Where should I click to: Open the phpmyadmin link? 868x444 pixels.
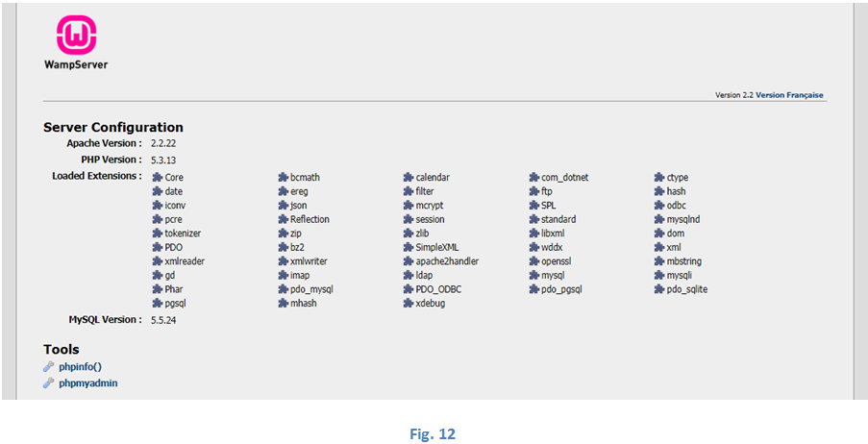88,382
